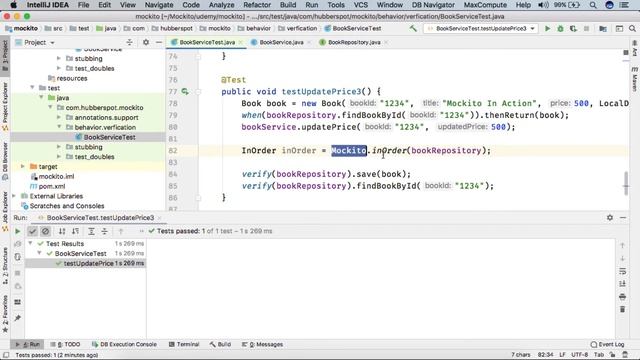
Task: Open the Event Log
Action: (607, 344)
